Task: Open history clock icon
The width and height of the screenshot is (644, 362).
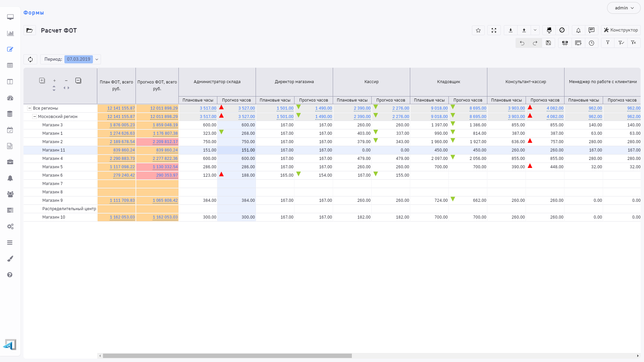Action: click(591, 43)
